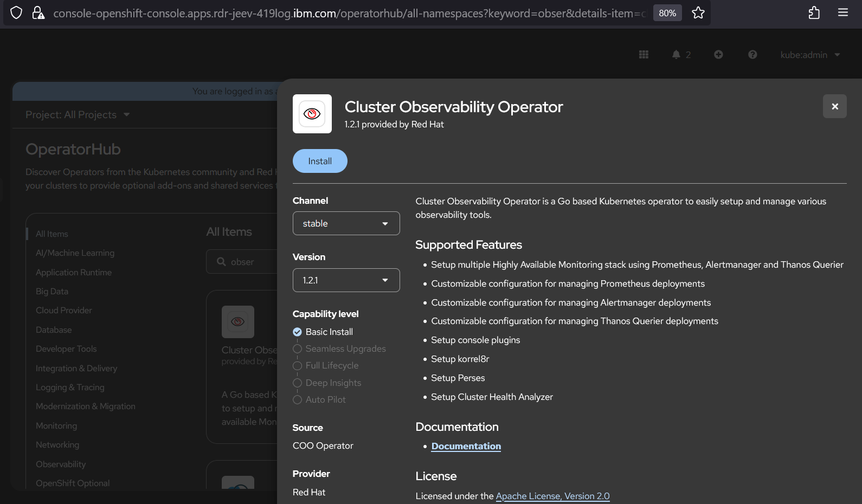862x504 pixels.
Task: Click the 'Setup korrel8r' feature bullet
Action: pos(460,359)
